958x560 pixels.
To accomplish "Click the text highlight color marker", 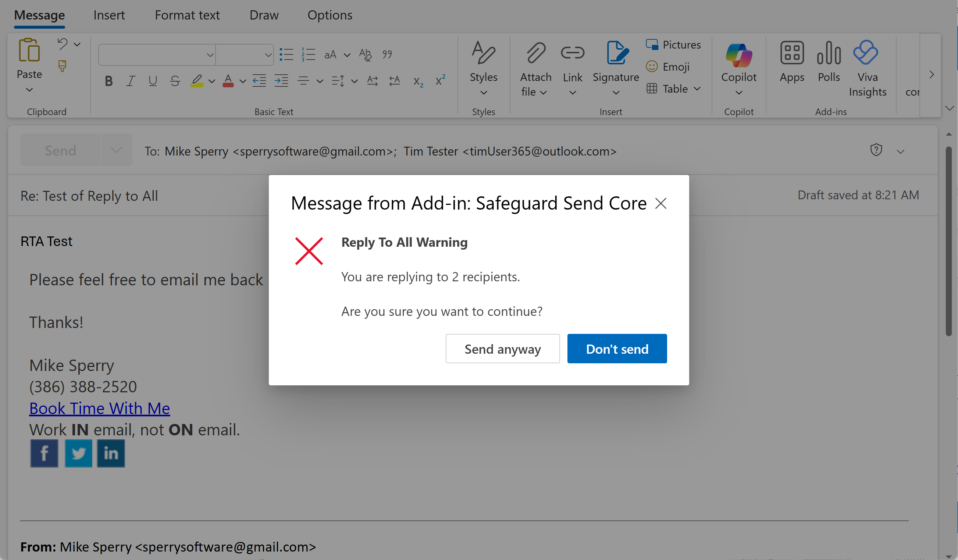I will point(197,81).
